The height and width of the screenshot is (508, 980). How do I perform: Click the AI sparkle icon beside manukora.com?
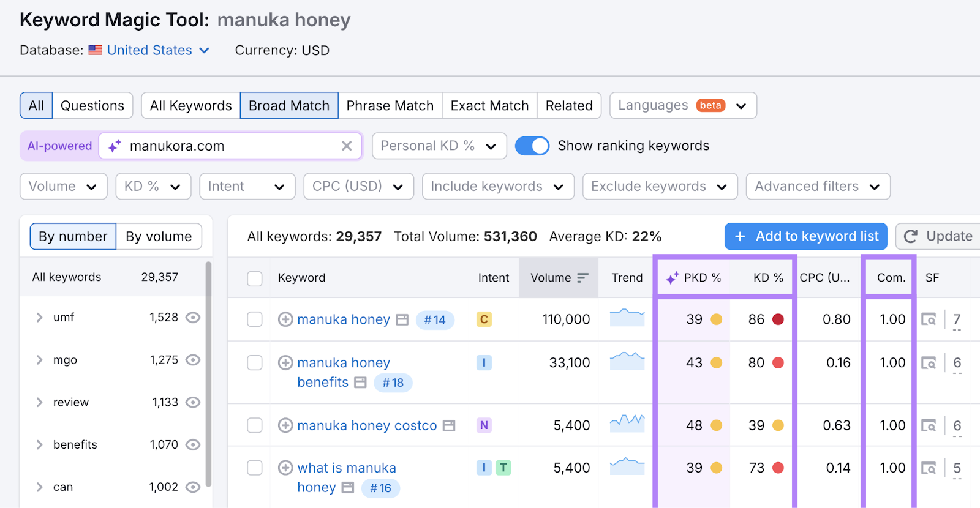coord(115,146)
